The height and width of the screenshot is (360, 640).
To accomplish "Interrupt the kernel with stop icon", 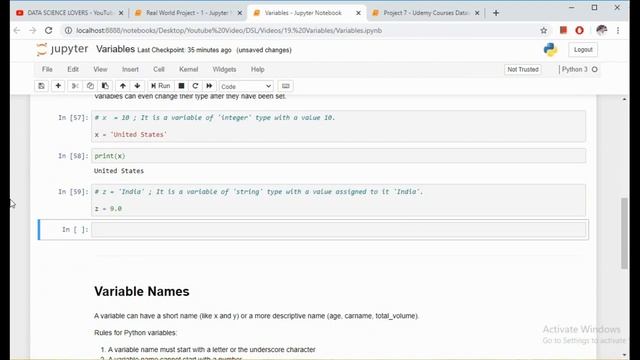I will pyautogui.click(x=181, y=86).
